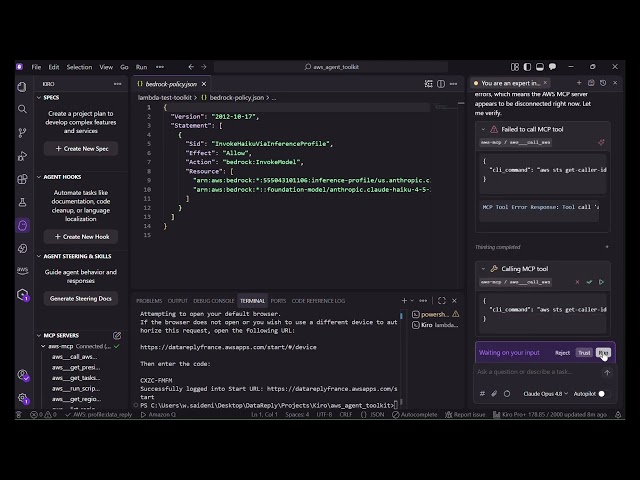Toggle chat panel layout icon

coord(552,67)
